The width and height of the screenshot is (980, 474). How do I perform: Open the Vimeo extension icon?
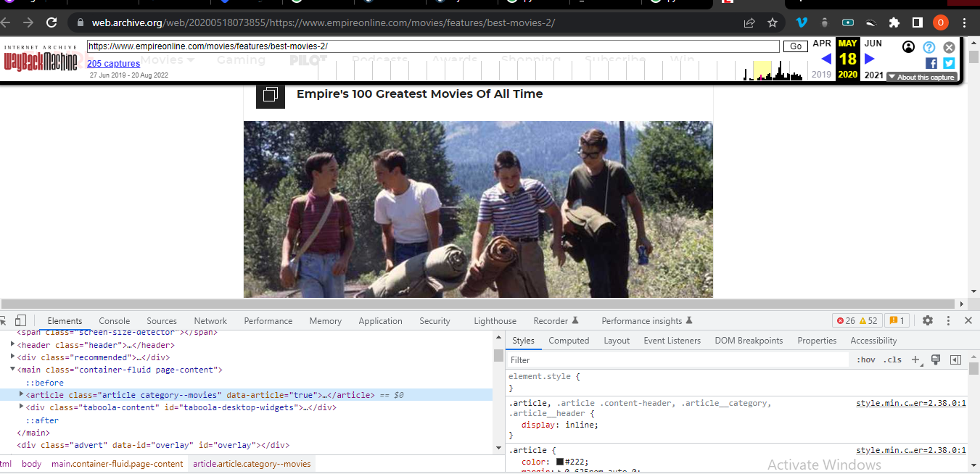click(802, 22)
